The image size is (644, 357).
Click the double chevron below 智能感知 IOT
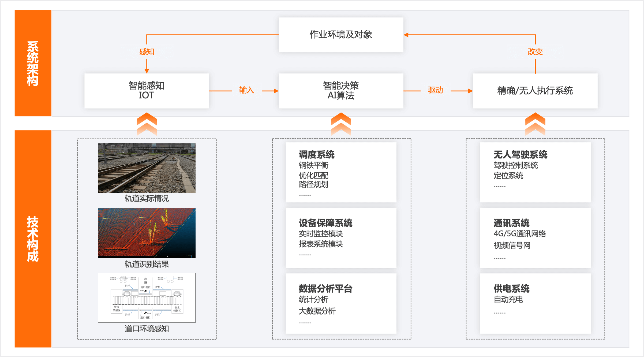[x=147, y=124]
